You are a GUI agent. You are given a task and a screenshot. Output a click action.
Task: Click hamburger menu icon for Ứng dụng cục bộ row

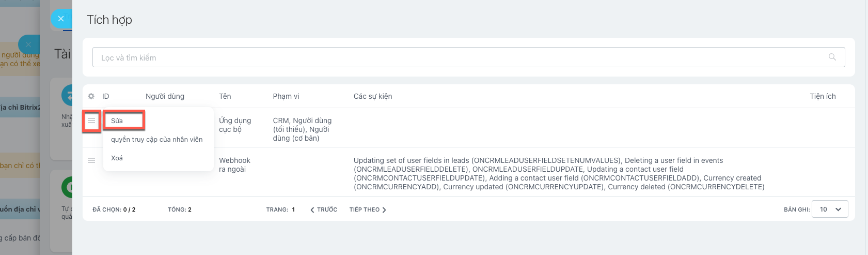[x=91, y=121]
